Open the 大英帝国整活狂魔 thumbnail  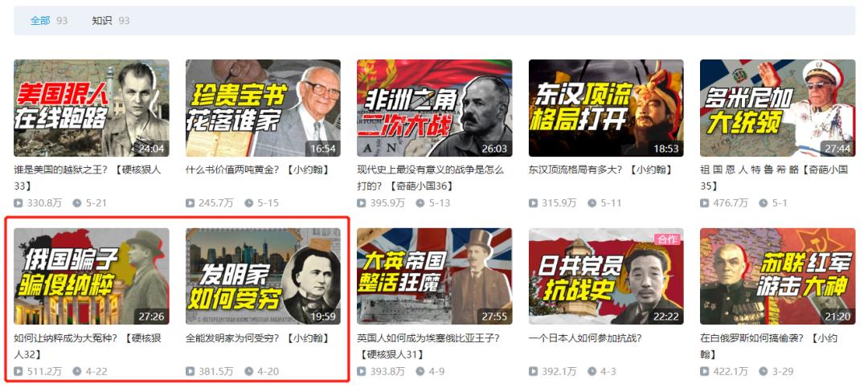[435, 276]
